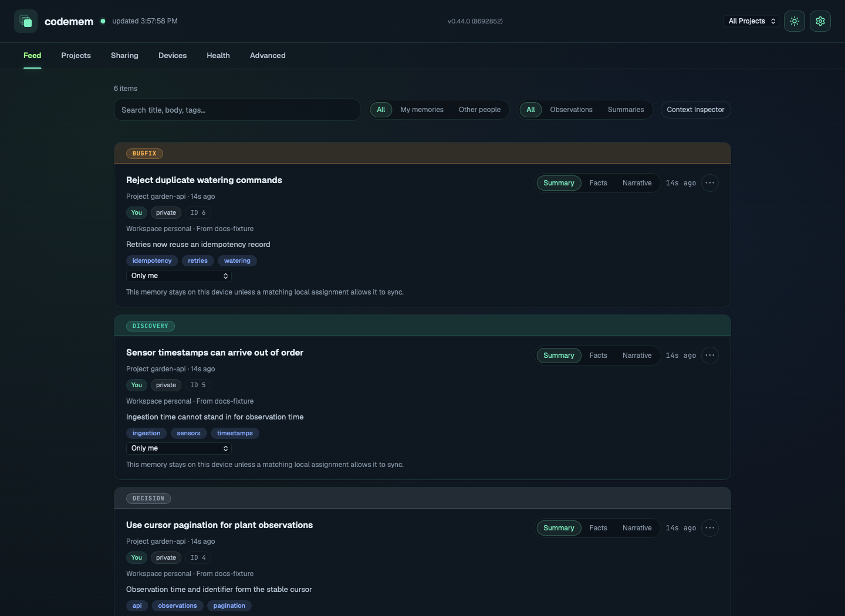Click the watering tag
Viewport: 845px width, 616px height.
pyautogui.click(x=237, y=261)
